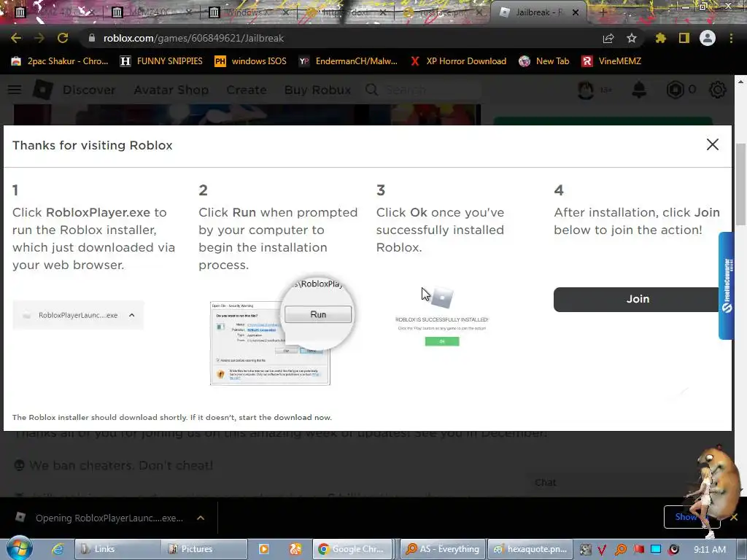The height and width of the screenshot is (560, 747).
Task: Click the RobloxPlayerLaunc...exe download illustration
Action: point(78,315)
